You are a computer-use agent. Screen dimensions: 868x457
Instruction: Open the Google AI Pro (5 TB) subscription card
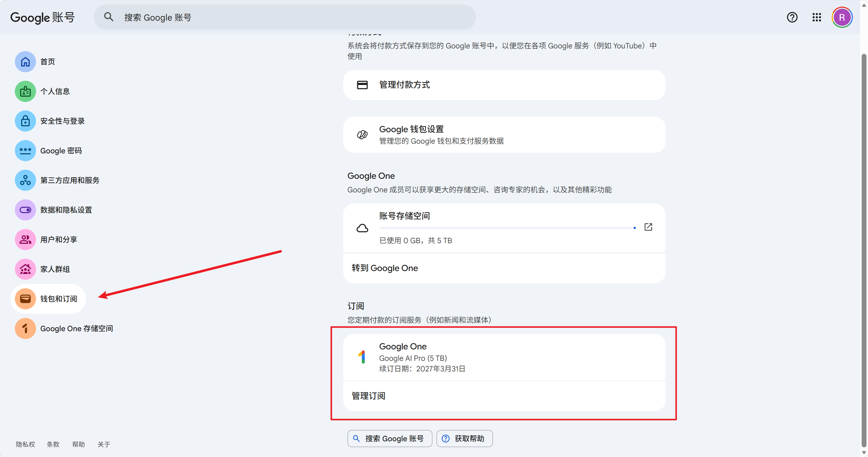[x=504, y=357]
